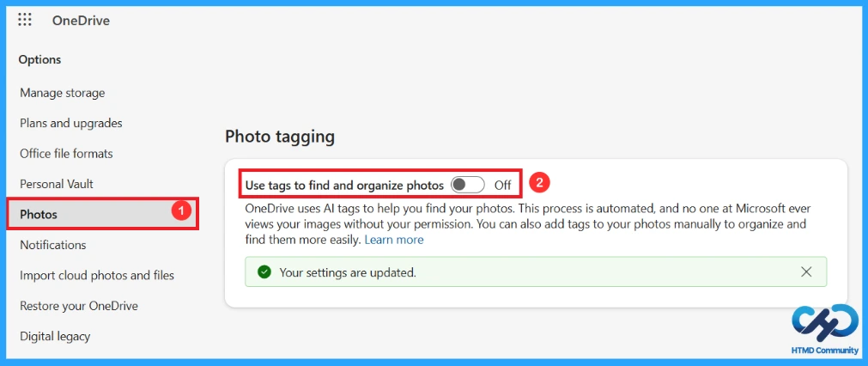Click the OneDrive title link
This screenshot has height=366, width=868.
(x=81, y=21)
